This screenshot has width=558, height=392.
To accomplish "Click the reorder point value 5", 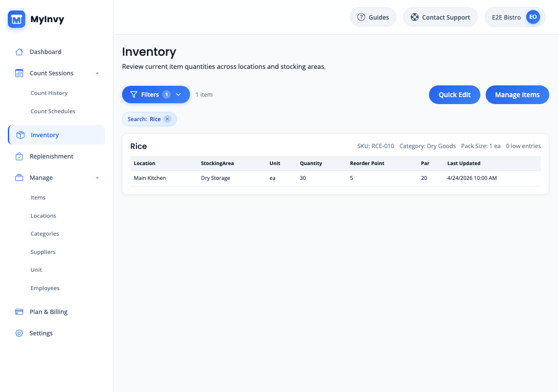I will tap(351, 178).
